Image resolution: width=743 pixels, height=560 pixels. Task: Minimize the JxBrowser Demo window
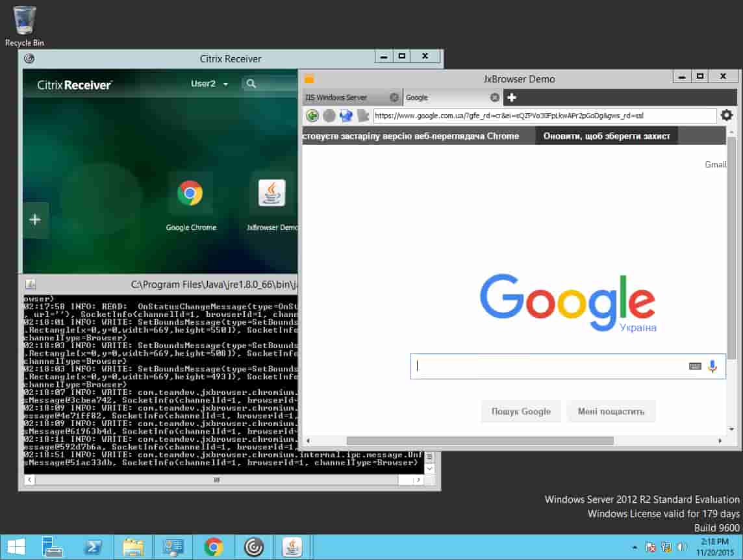click(682, 77)
